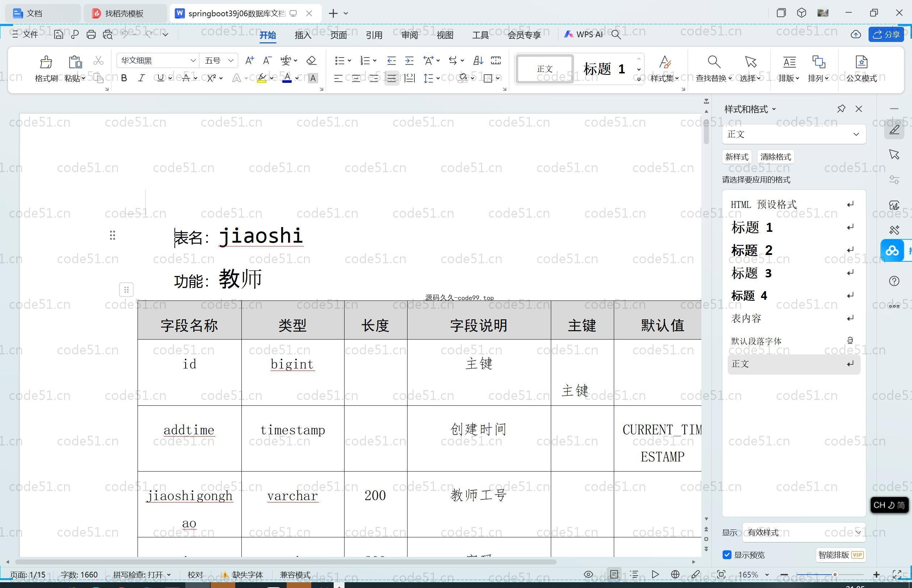The width and height of the screenshot is (912, 588).
Task: Open the Official Document mode icon
Action: pyautogui.click(x=861, y=62)
